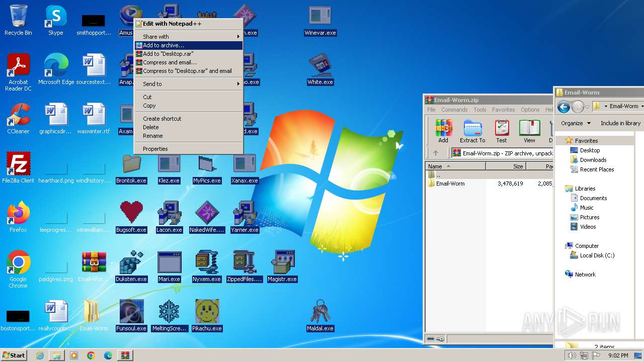Choose Add to "Desktop.rar" option
The width and height of the screenshot is (644, 362).
coord(189,54)
